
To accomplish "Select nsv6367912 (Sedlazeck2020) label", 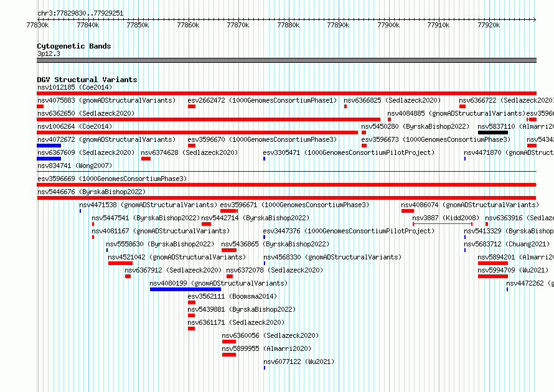I will pyautogui.click(x=173, y=270).
